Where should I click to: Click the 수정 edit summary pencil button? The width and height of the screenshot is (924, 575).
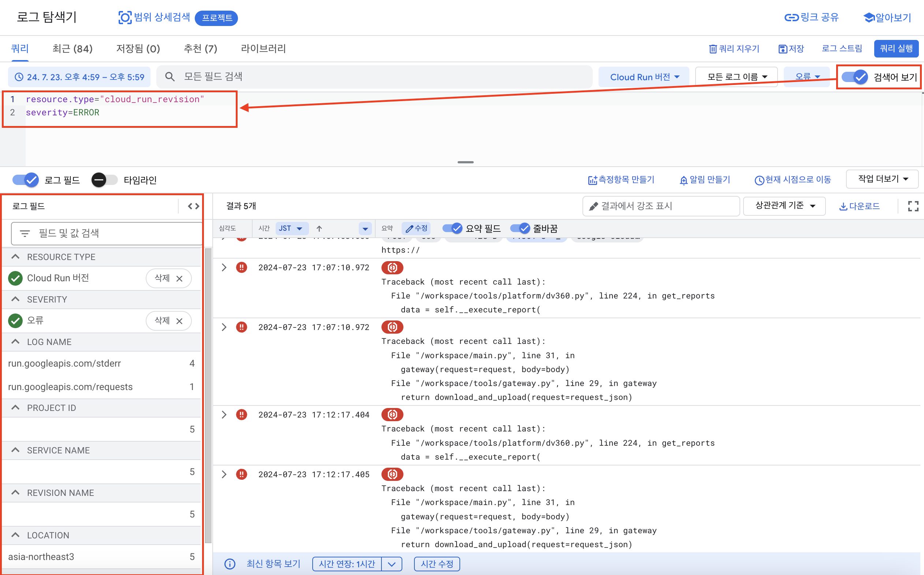[416, 228]
